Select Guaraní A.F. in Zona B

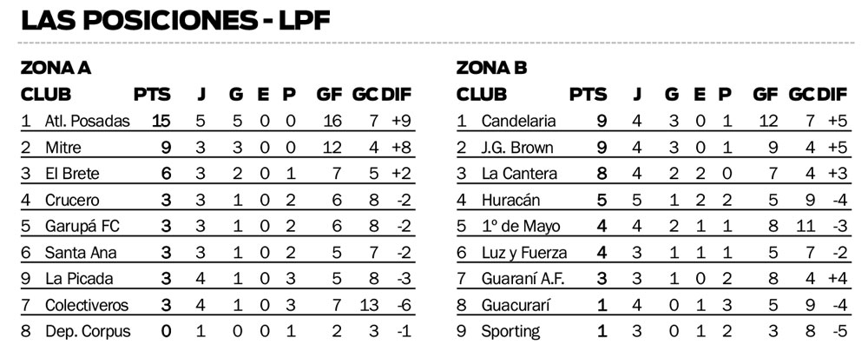(523, 279)
